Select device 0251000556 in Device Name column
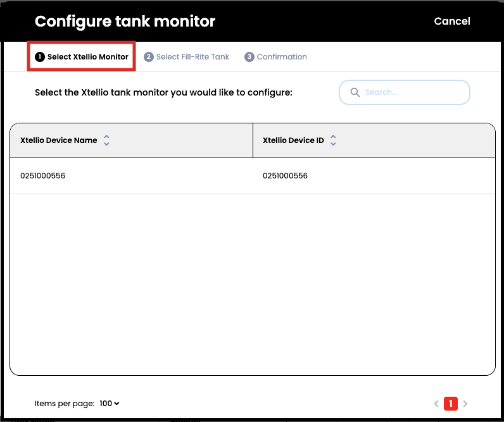This screenshot has height=422, width=504. tap(43, 176)
